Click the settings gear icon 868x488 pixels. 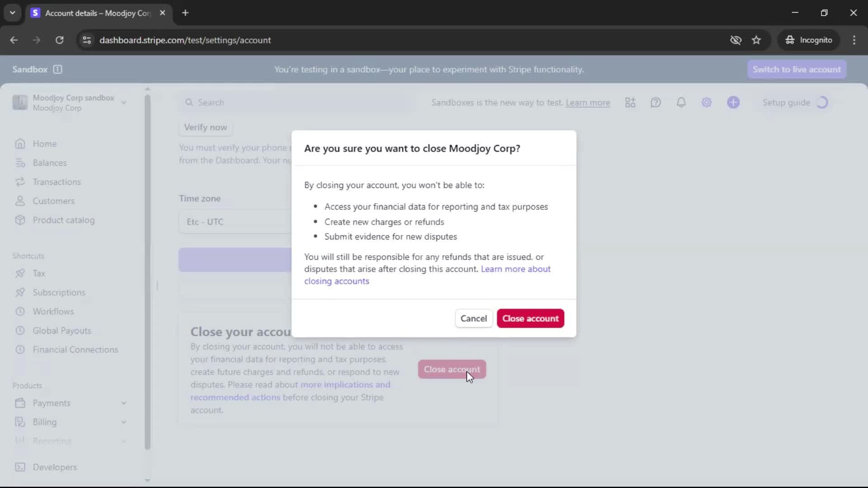(x=707, y=103)
